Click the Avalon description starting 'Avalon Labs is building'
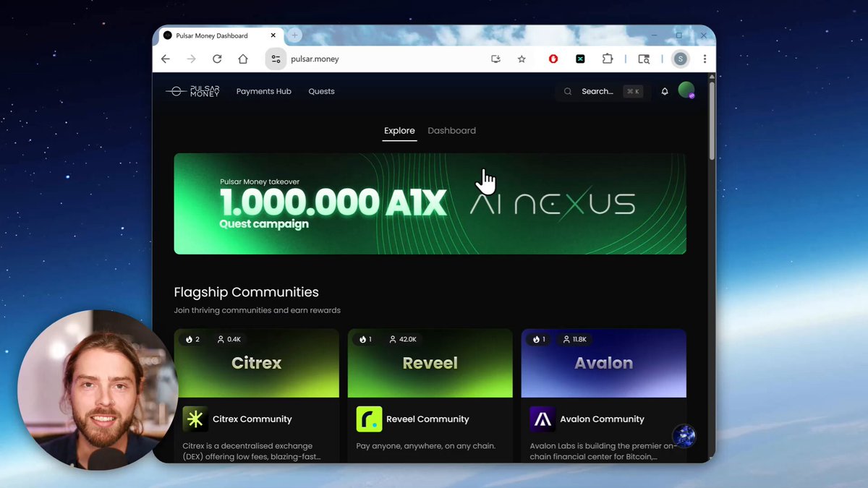Viewport: 868px width, 488px height. tap(603, 451)
